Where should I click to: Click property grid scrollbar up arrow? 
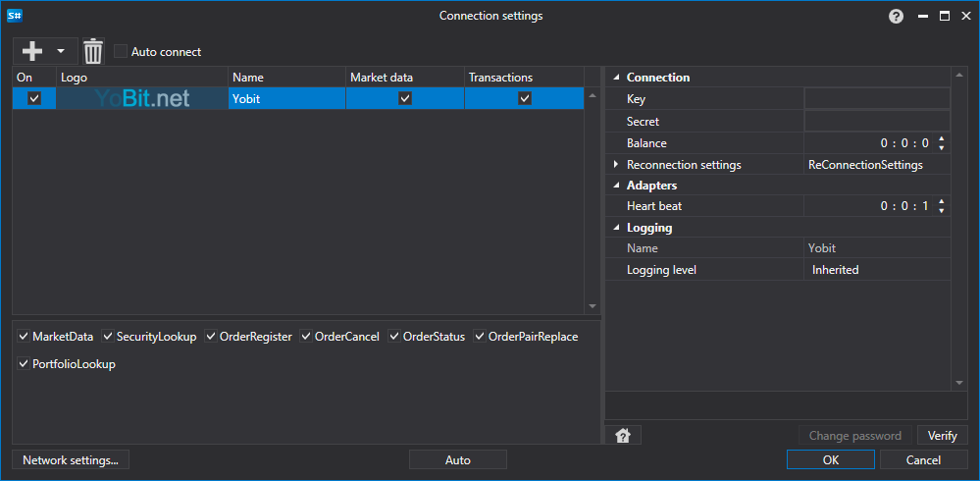coord(958,77)
